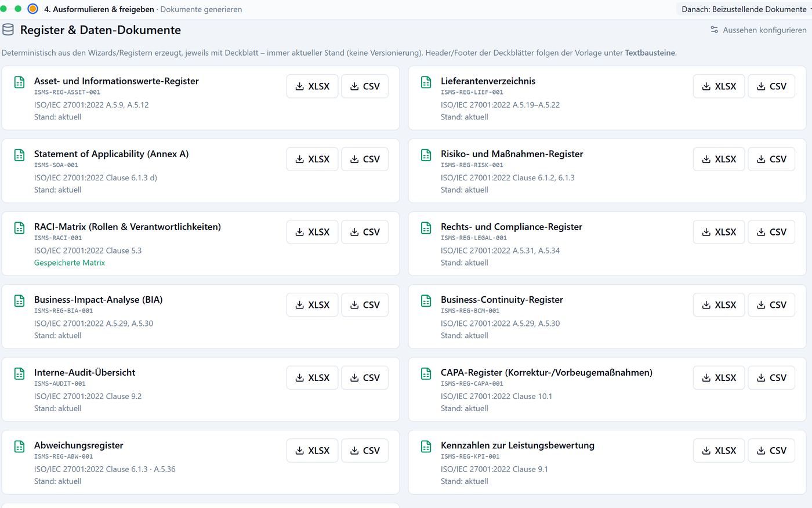Download Statement of Applicability XLSX
The image size is (812, 508).
pyautogui.click(x=312, y=159)
